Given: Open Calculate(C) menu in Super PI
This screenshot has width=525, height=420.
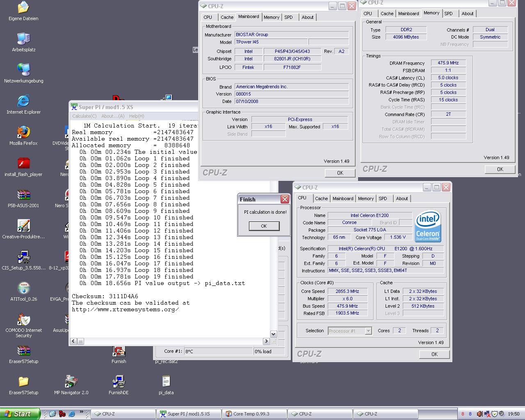Looking at the screenshot, I should 84,116.
